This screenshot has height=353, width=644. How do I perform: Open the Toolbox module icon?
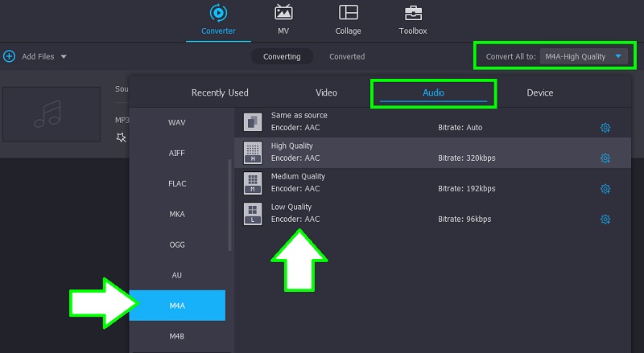pos(413,14)
